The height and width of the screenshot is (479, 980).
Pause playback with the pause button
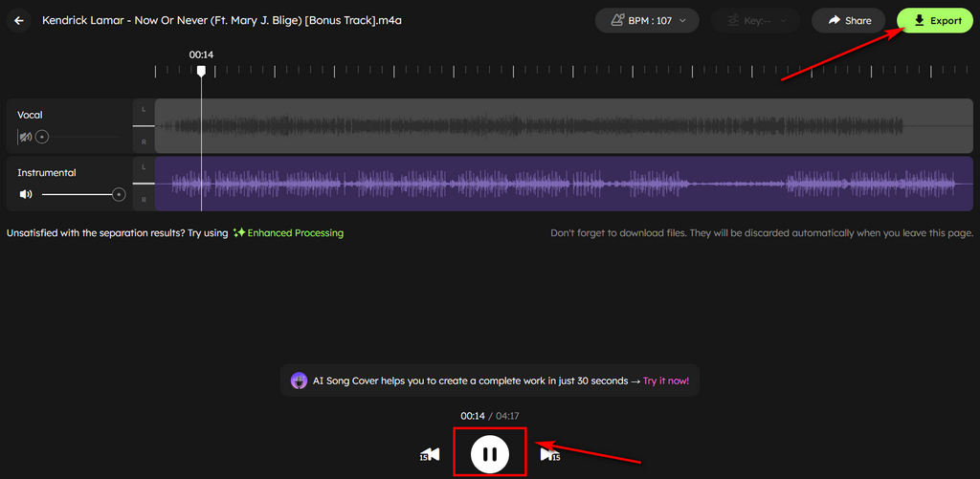pyautogui.click(x=490, y=454)
